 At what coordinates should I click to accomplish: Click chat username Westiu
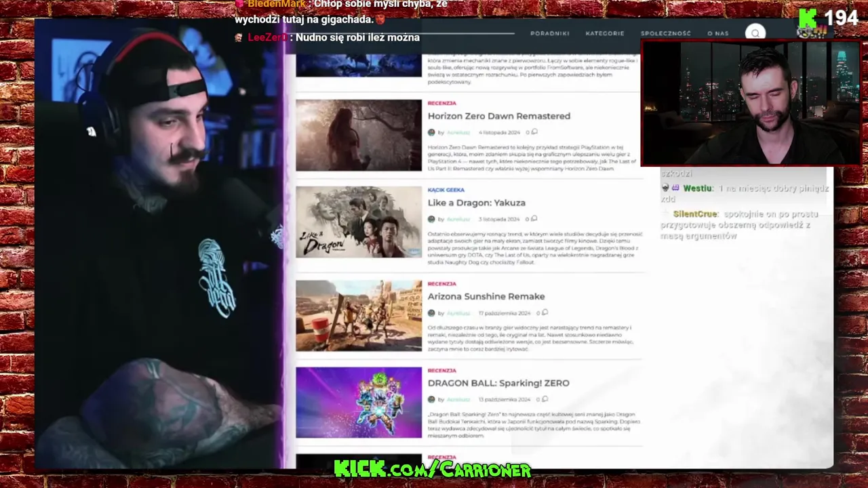tap(698, 188)
